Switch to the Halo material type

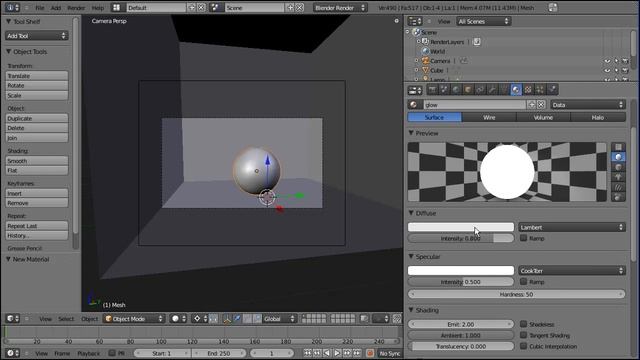coord(598,118)
